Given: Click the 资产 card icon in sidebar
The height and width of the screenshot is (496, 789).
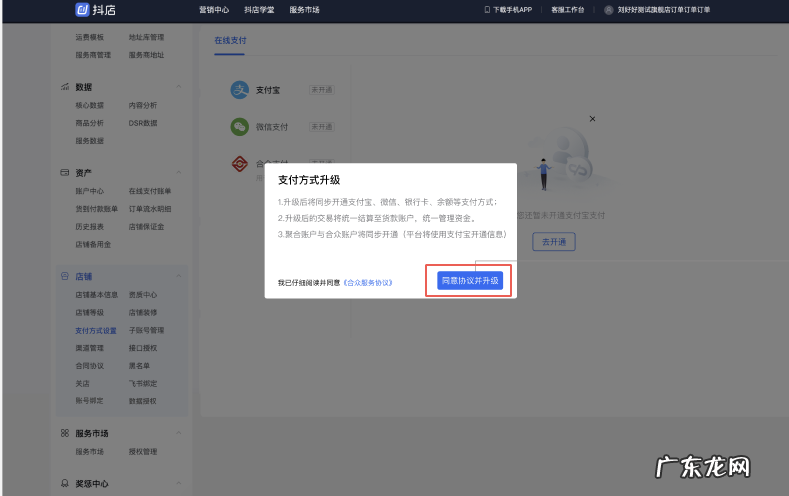Looking at the screenshot, I should tap(64, 173).
